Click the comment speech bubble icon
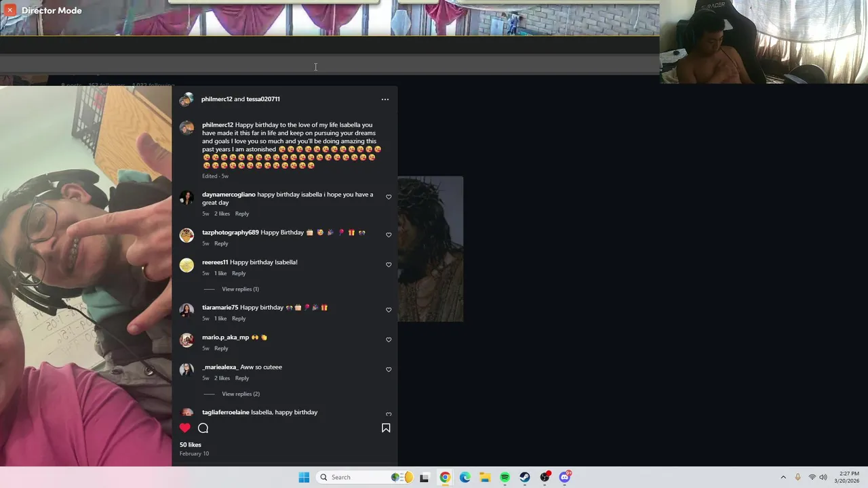Screen dimensions: 868x488 [203, 428]
